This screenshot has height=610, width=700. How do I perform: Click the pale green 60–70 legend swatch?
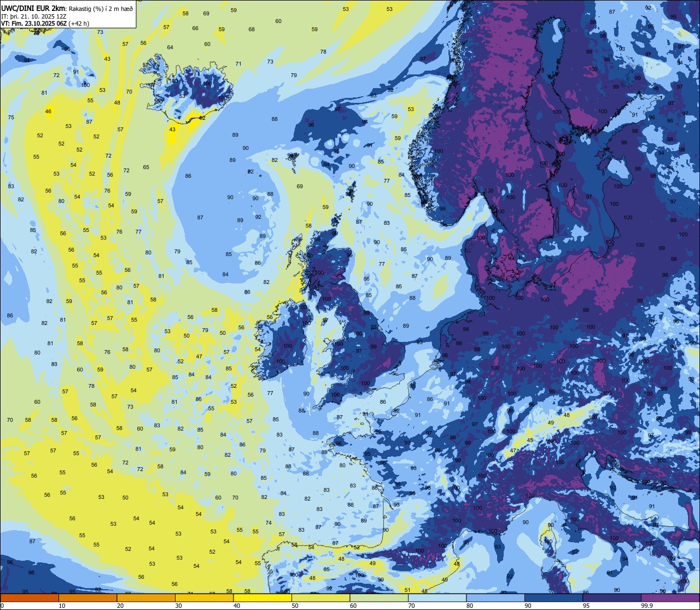379,597
